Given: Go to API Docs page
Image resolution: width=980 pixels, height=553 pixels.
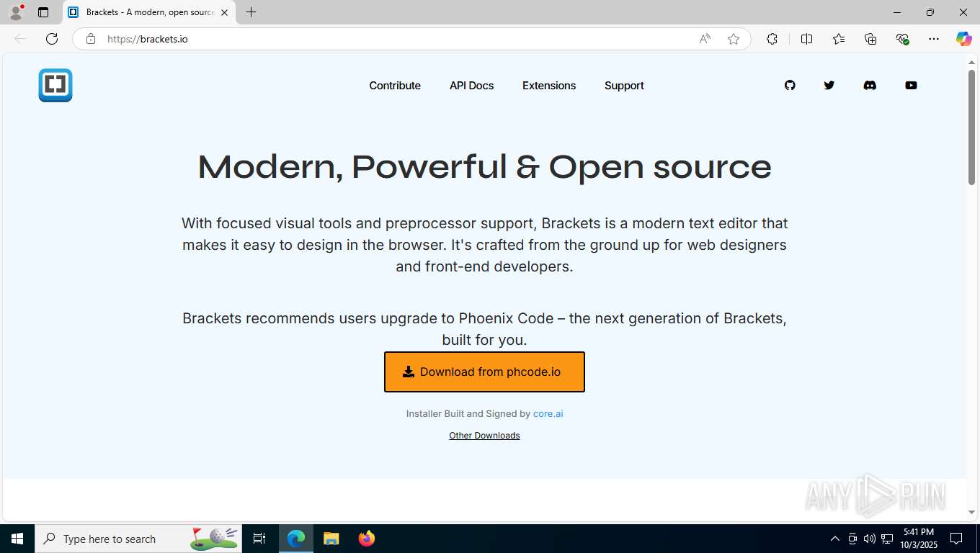Looking at the screenshot, I should click(x=471, y=85).
